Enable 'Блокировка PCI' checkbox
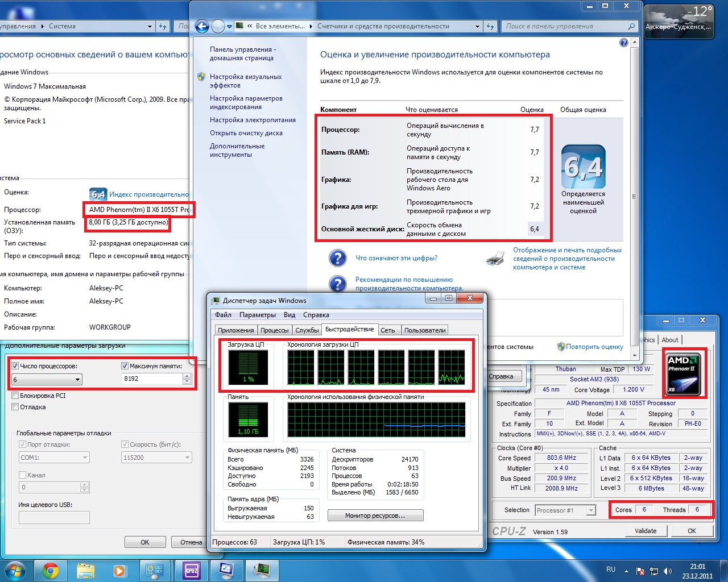This screenshot has width=728, height=582. [15, 396]
